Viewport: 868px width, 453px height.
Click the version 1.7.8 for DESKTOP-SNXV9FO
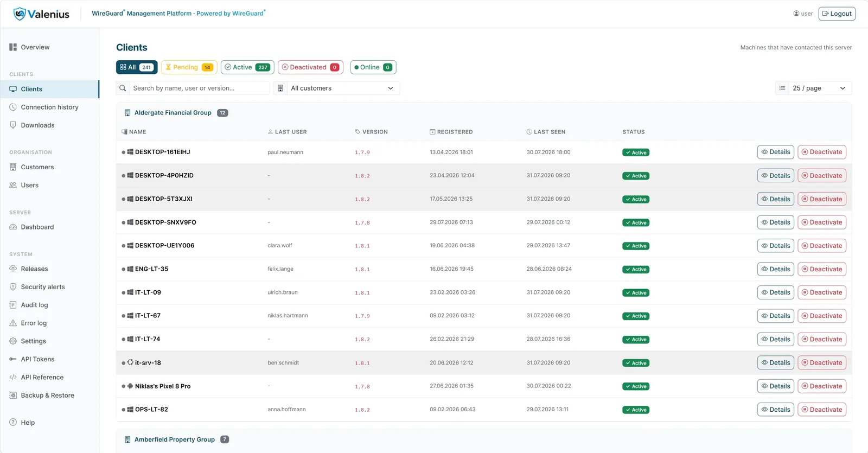click(x=362, y=223)
